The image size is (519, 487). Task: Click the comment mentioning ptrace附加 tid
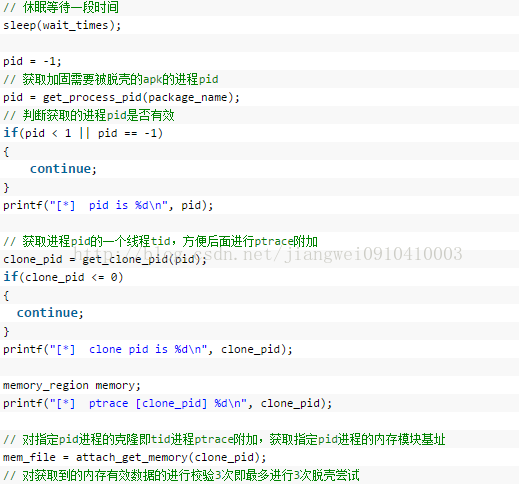click(160, 241)
